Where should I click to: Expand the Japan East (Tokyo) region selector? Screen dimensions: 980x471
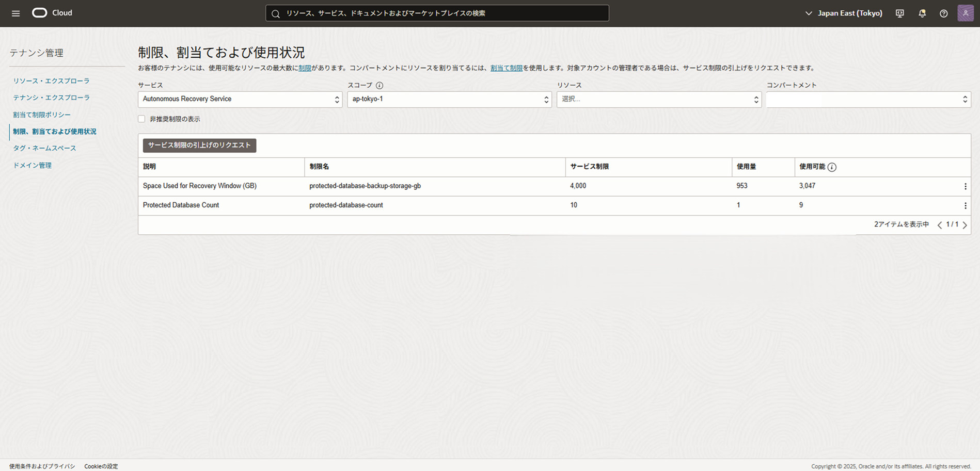click(x=844, y=13)
